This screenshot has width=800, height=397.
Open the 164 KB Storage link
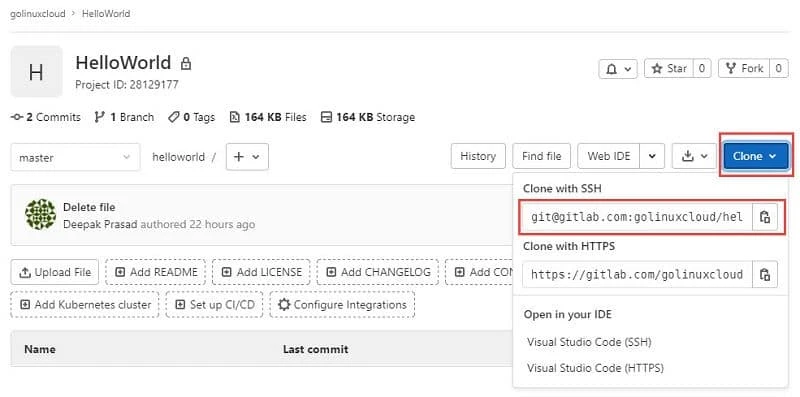367,117
